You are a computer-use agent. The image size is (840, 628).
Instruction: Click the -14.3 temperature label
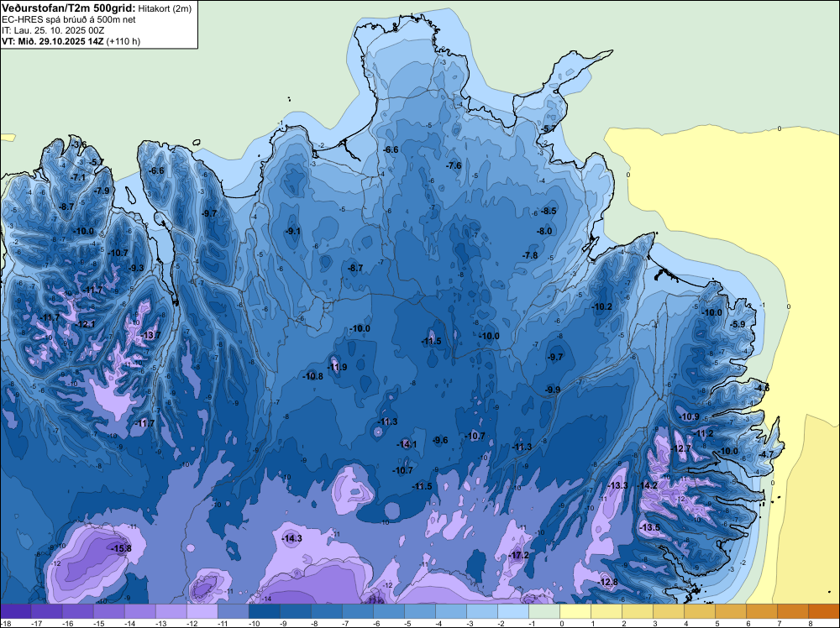click(292, 539)
